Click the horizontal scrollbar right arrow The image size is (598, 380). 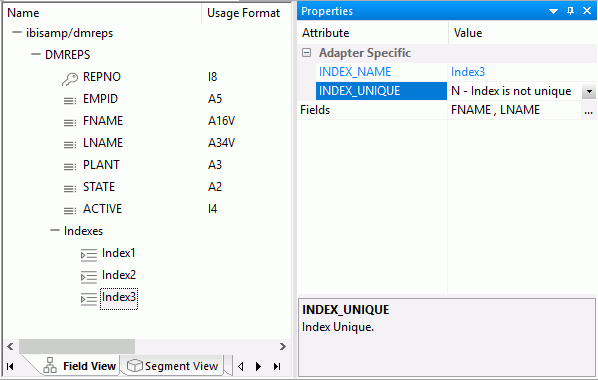point(283,346)
